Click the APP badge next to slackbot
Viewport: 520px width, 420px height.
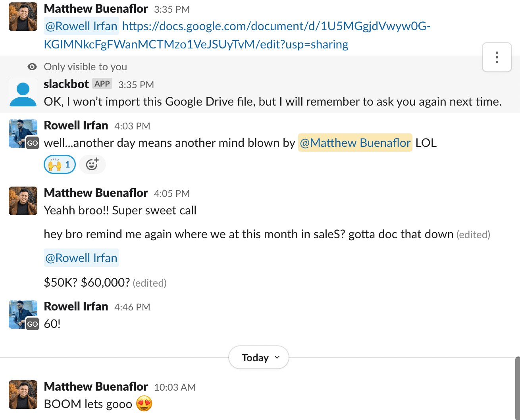102,84
